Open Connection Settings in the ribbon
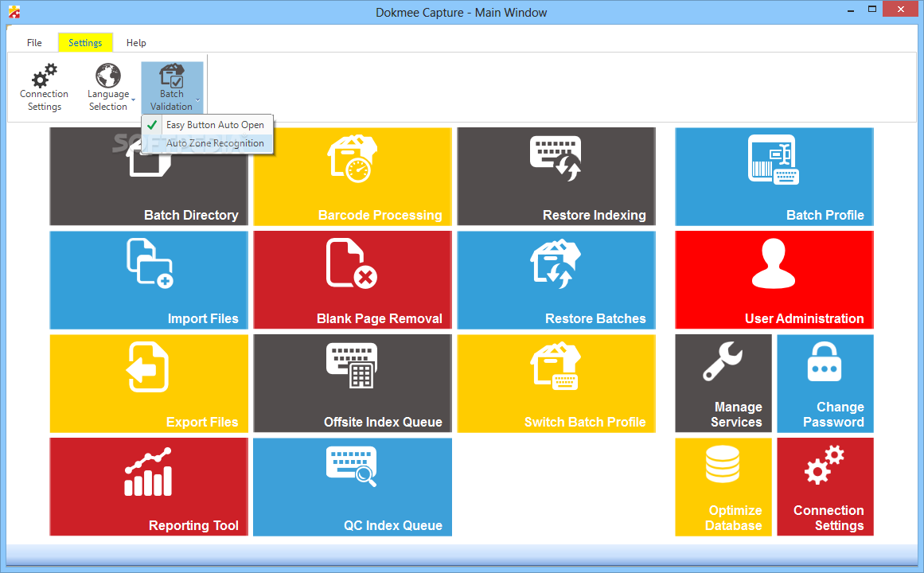The width and height of the screenshot is (924, 573). coord(45,88)
